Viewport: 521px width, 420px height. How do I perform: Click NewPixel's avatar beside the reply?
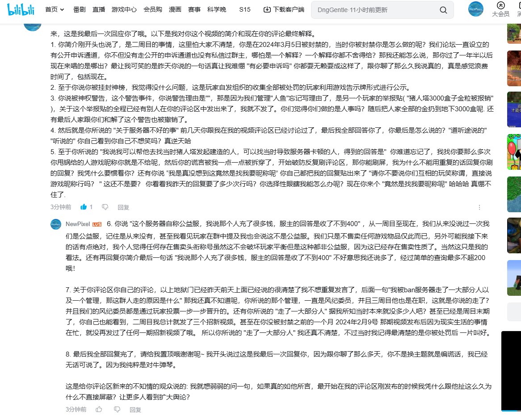[x=55, y=224]
